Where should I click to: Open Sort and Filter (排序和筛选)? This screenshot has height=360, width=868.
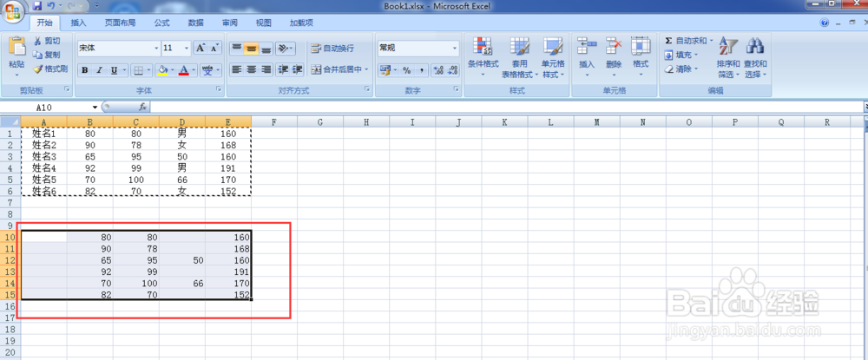coord(728,57)
